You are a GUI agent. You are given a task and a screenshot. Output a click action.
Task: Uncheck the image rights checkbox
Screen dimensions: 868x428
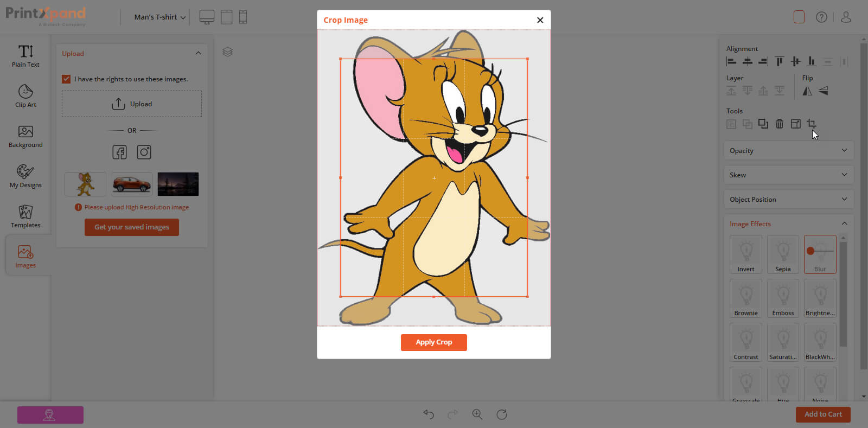pyautogui.click(x=66, y=79)
